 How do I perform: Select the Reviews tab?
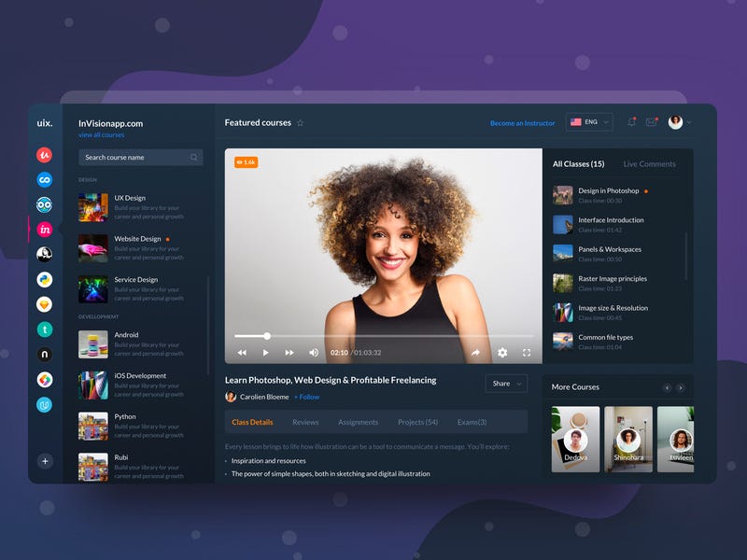pos(305,422)
